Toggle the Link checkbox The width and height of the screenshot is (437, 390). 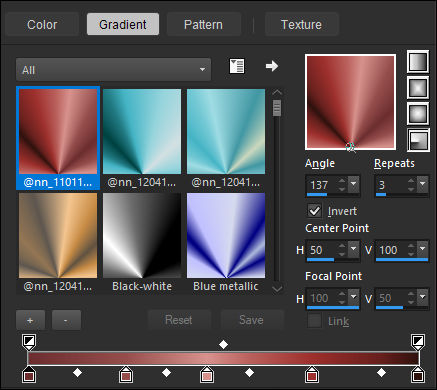coord(314,321)
